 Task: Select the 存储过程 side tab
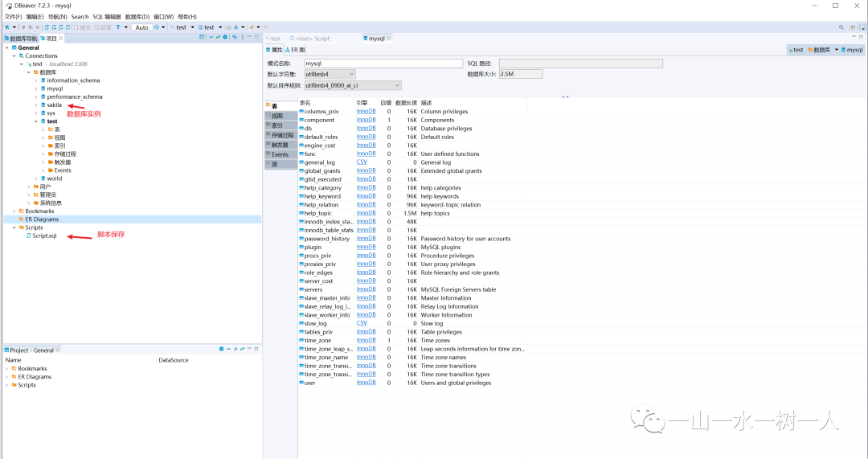pyautogui.click(x=280, y=135)
